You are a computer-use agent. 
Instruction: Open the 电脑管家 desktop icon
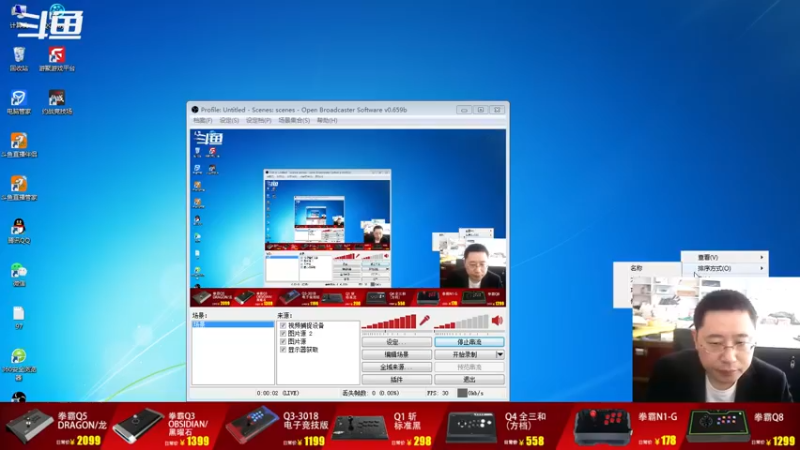pos(19,102)
